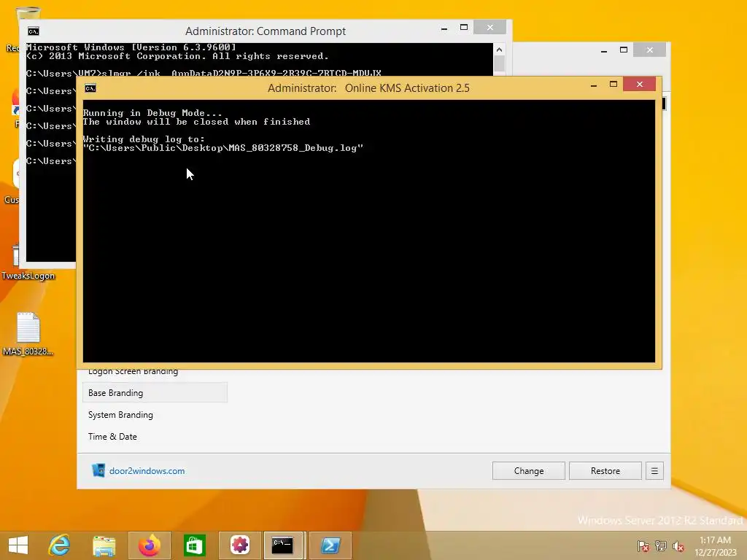Minimize the Administrator: Command Prompt window

(444, 28)
